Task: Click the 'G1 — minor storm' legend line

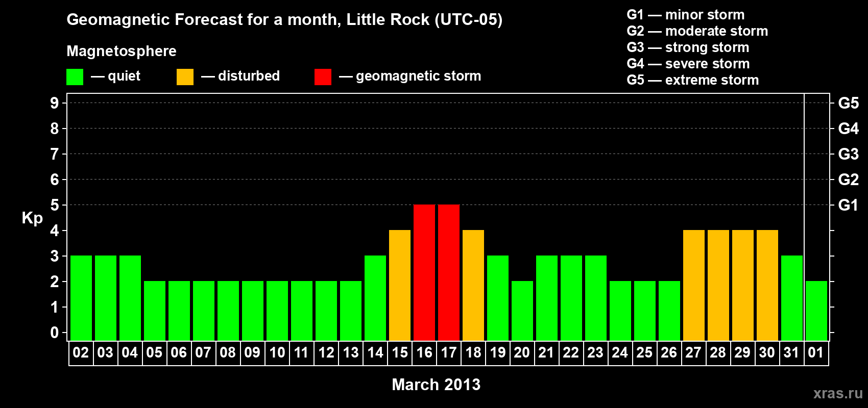Action: point(686,15)
